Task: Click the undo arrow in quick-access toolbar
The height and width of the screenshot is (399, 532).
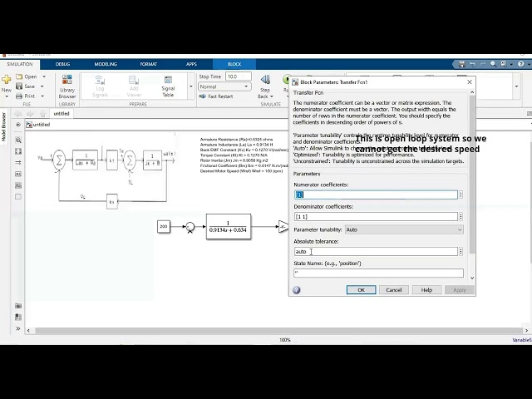Action: click(472, 64)
